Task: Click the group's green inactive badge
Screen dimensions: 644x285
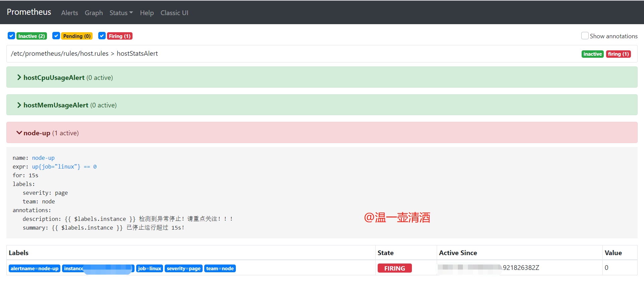Action: click(x=593, y=54)
